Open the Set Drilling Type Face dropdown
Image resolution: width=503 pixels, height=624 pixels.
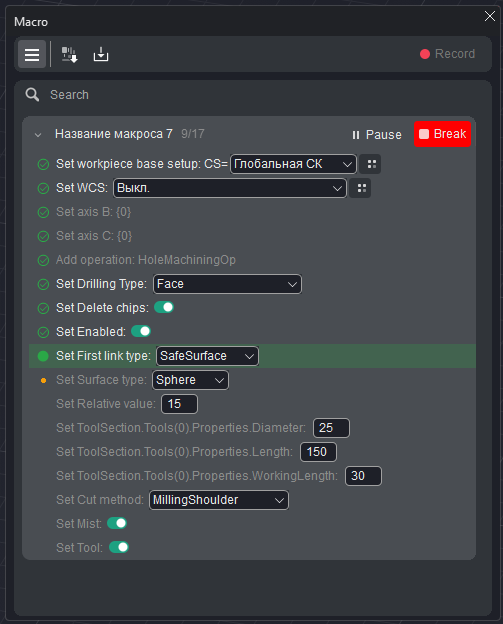click(227, 284)
